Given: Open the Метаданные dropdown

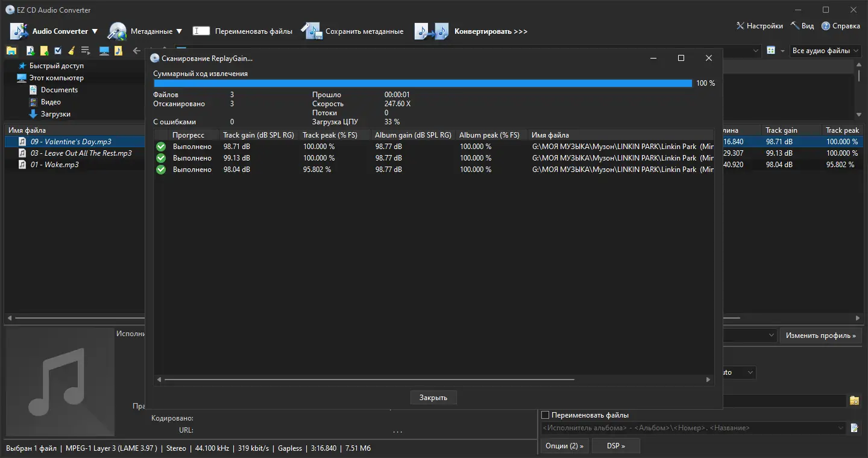Looking at the screenshot, I should (145, 31).
